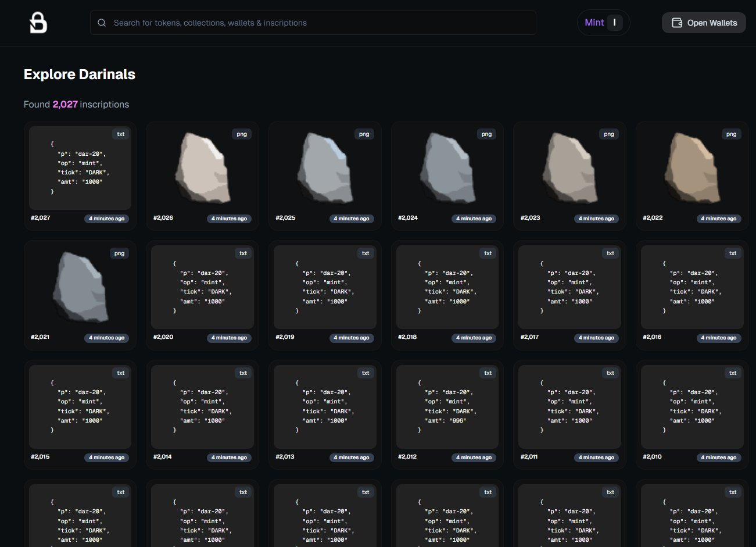This screenshot has width=756, height=547.
Task: Open the inscription with amt 996
Action: tap(446, 406)
